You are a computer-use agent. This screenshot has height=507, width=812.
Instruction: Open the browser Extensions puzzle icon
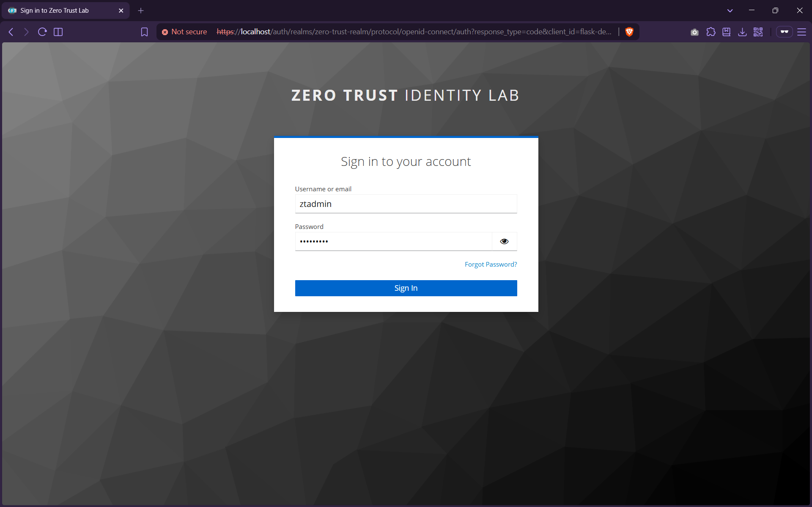[x=711, y=32]
